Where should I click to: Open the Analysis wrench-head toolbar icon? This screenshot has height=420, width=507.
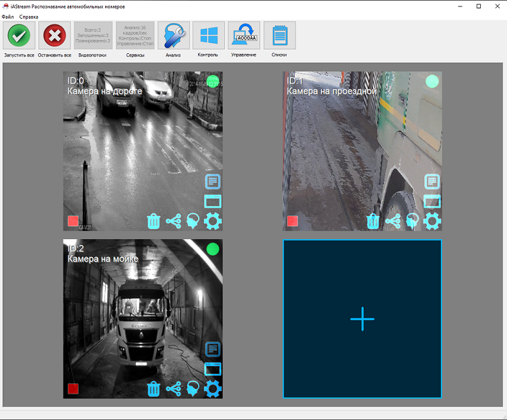click(x=173, y=36)
